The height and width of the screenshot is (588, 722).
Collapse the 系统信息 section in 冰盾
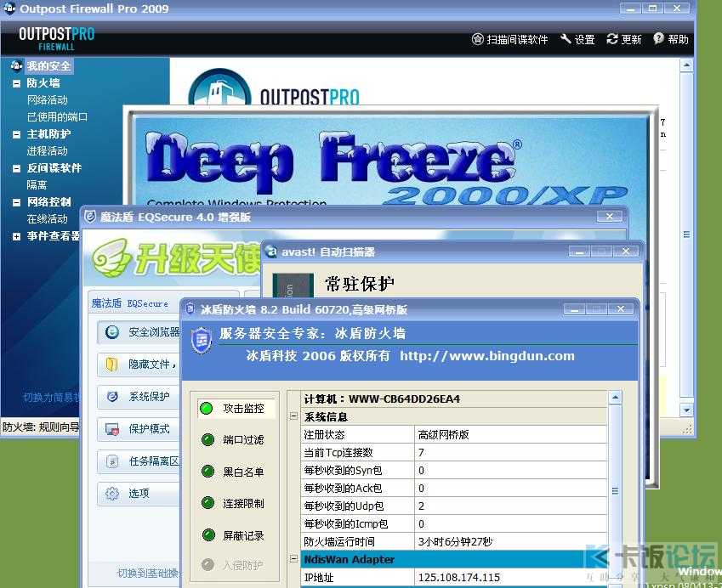(x=293, y=416)
